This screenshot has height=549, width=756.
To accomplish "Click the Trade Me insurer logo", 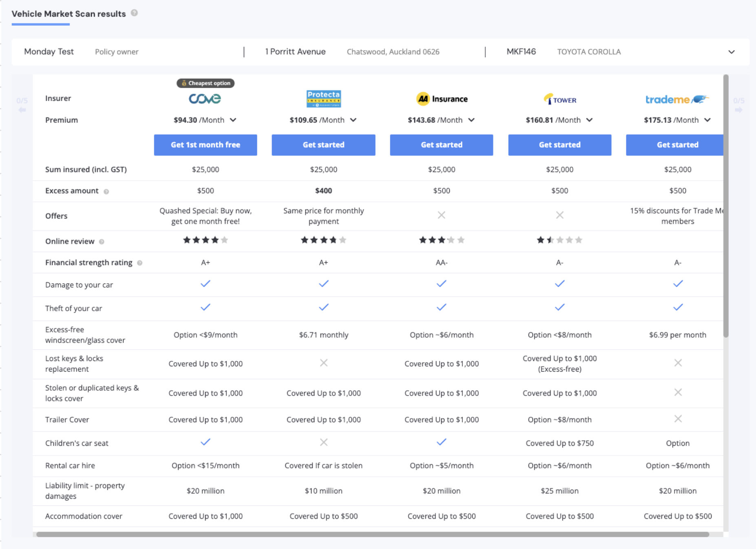I will [x=677, y=99].
